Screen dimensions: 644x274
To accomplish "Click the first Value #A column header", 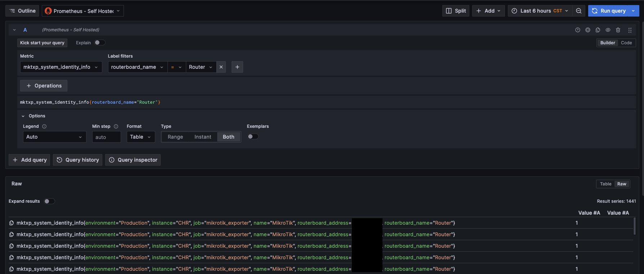I will 589,213.
